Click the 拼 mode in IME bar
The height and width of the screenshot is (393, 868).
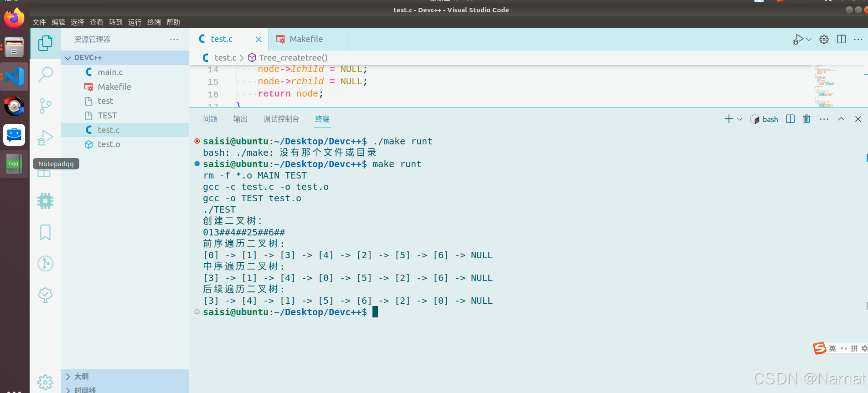click(854, 348)
